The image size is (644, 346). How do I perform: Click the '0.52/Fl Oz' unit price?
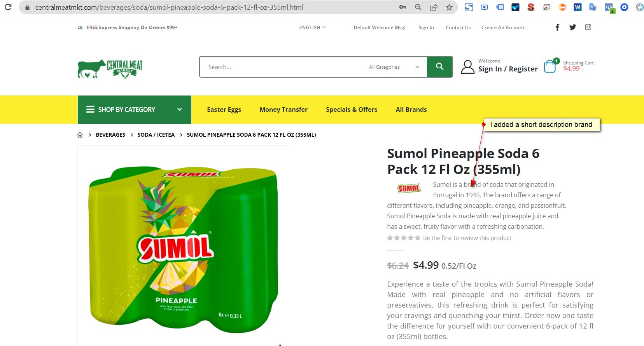459,266
